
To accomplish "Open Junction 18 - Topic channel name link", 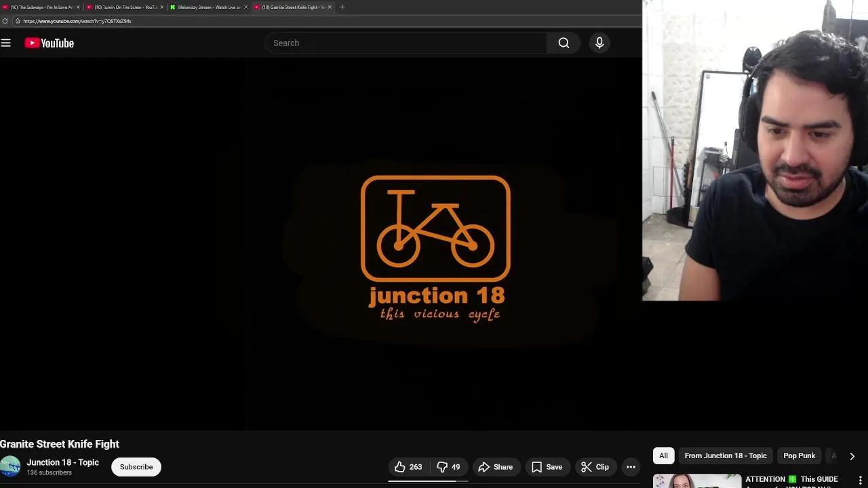I will coord(62,462).
